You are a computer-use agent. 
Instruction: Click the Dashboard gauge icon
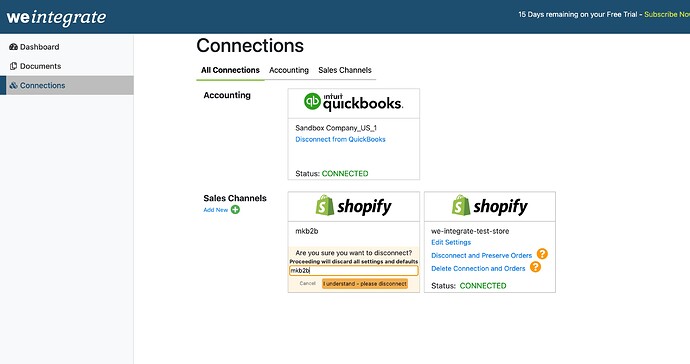click(14, 47)
